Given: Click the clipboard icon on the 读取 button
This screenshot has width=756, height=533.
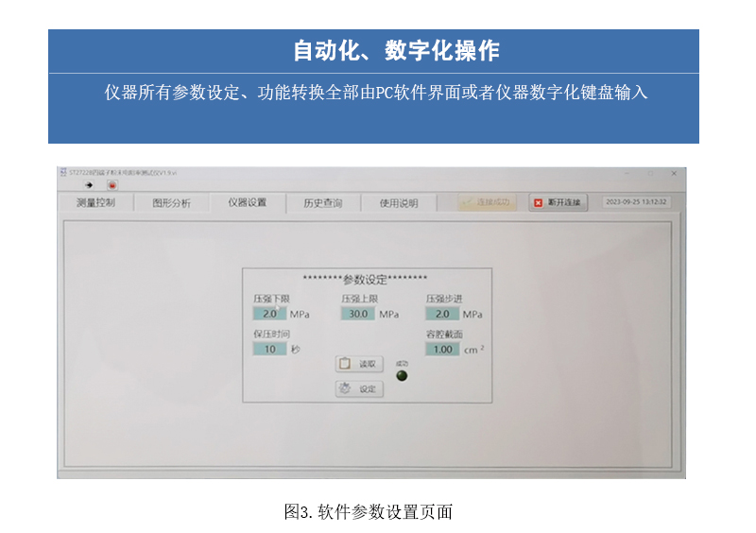Looking at the screenshot, I should click(x=346, y=364).
